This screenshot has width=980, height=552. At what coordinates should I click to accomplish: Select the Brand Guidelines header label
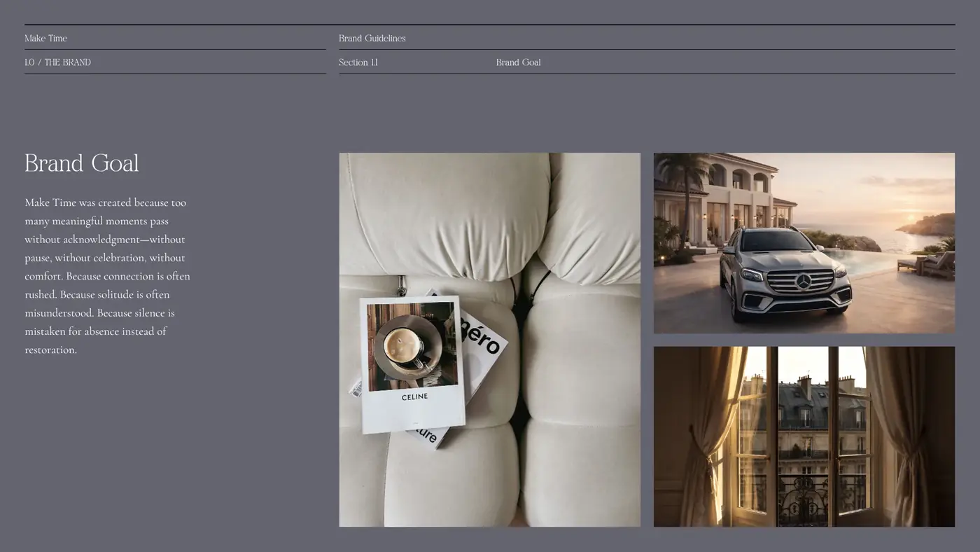pos(372,39)
